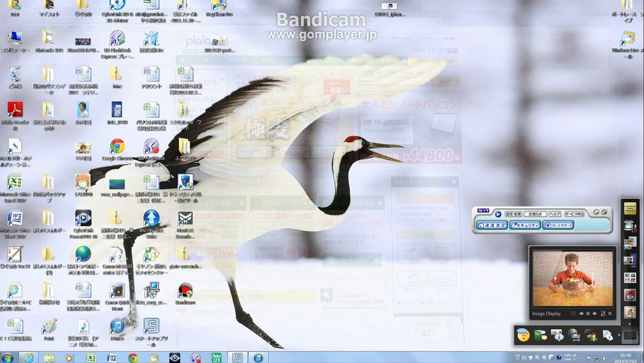The width and height of the screenshot is (644, 363).
Task: Open the user folder on desktop
Action: click(x=15, y=8)
